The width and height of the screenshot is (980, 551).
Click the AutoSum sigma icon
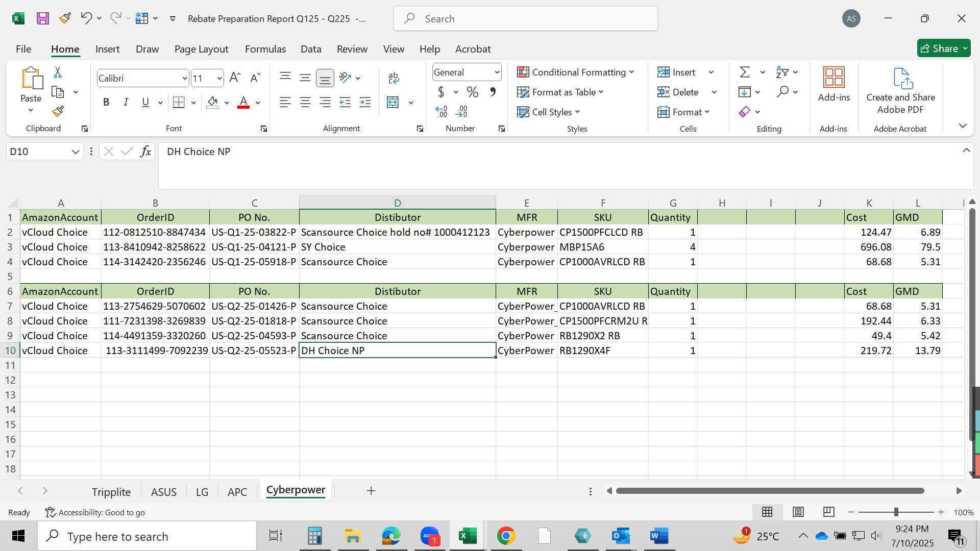click(745, 72)
